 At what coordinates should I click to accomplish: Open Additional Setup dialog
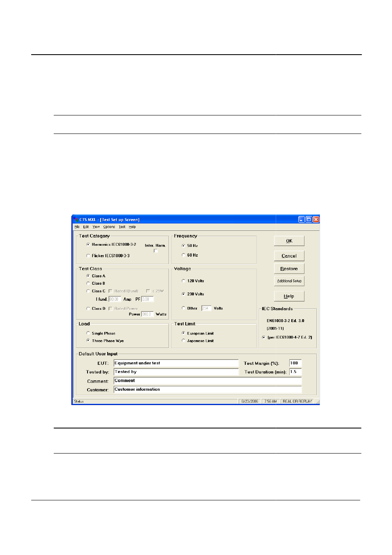pyautogui.click(x=289, y=281)
